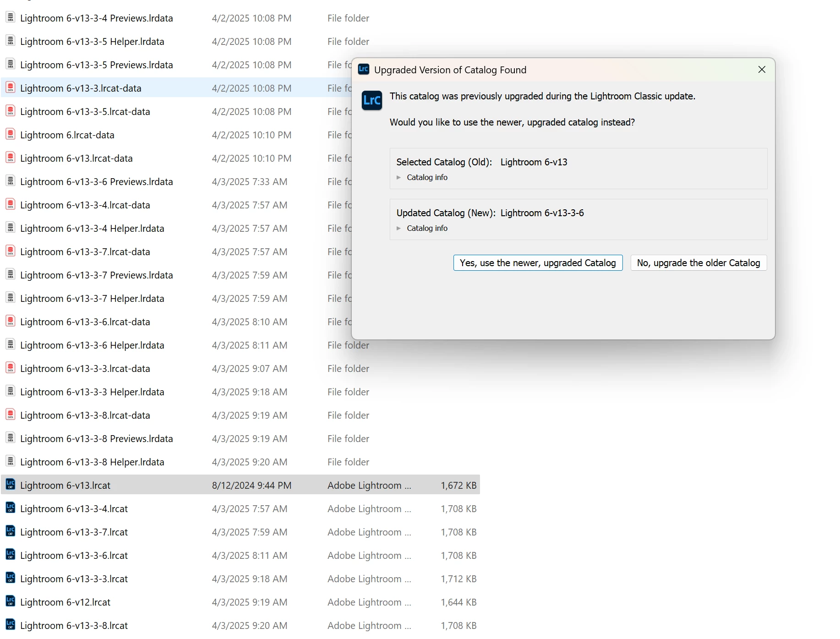Click icon of Lightroom 6-v13.lrcat-data folder

click(11, 158)
